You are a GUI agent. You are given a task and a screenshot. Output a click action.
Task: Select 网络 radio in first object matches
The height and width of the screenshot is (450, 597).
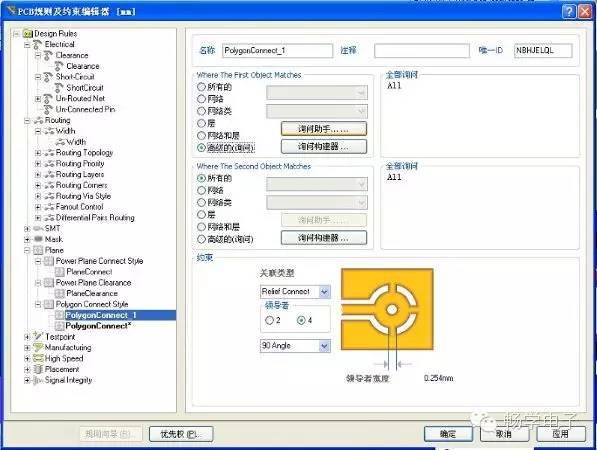coord(201,99)
